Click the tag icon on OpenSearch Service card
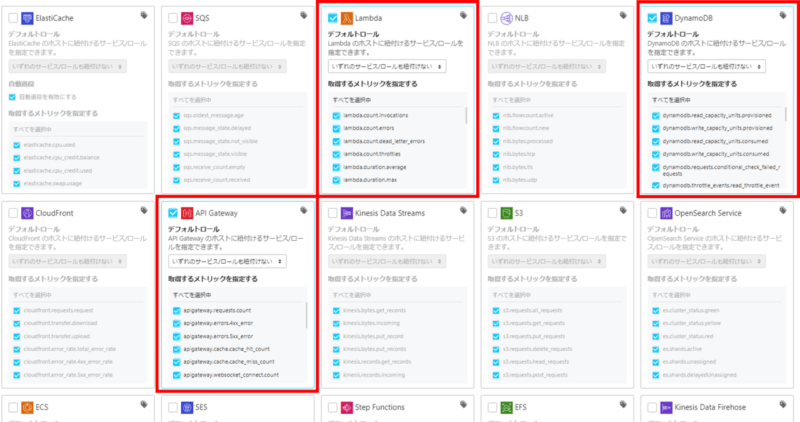 (x=783, y=211)
